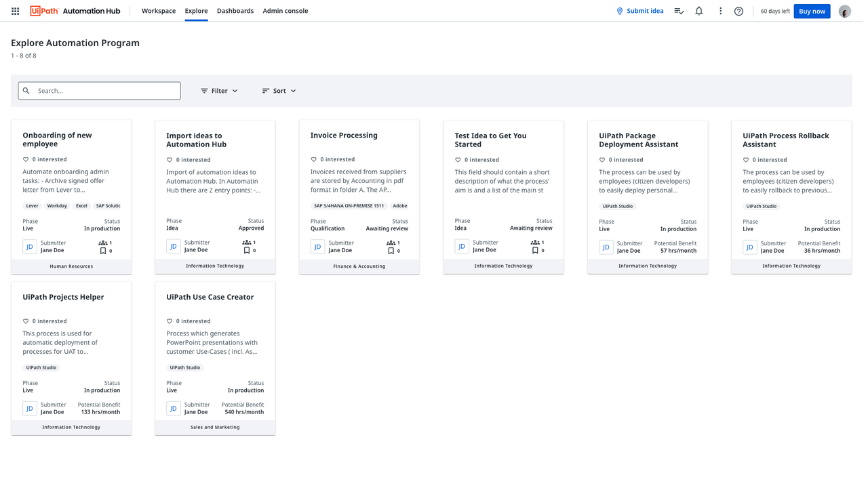Click the task checklist icon in header
The image size is (868, 488).
pyautogui.click(x=679, y=11)
